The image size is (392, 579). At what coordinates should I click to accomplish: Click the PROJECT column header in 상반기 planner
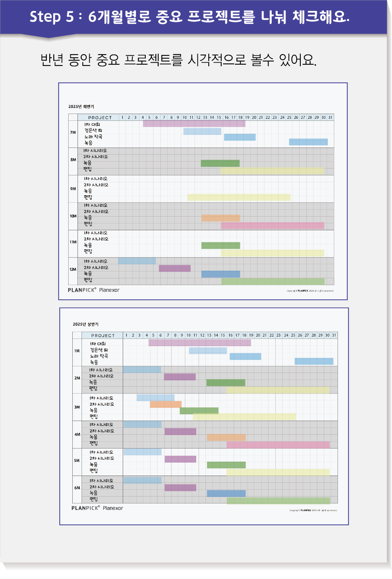coord(103,335)
